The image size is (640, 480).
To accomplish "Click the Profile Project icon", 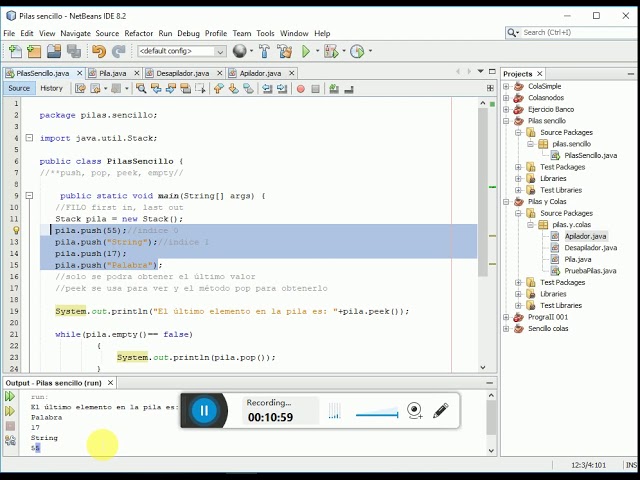I will pos(357,51).
